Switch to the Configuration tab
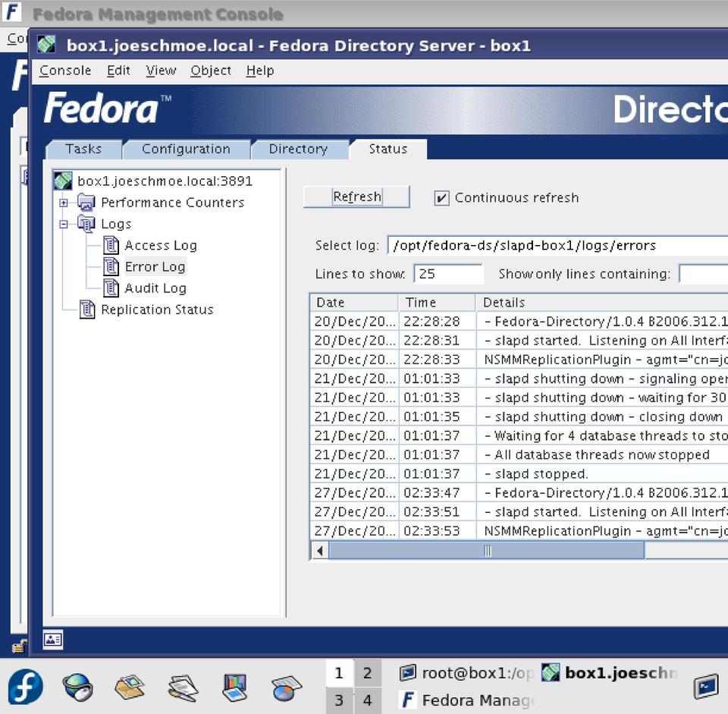Image resolution: width=728 pixels, height=714 pixels. (x=186, y=149)
